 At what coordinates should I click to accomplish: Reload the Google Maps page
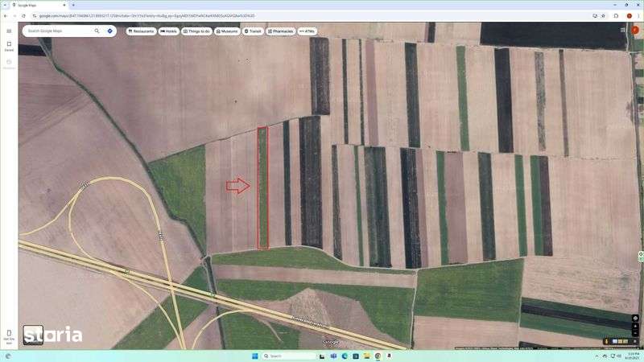point(23,16)
